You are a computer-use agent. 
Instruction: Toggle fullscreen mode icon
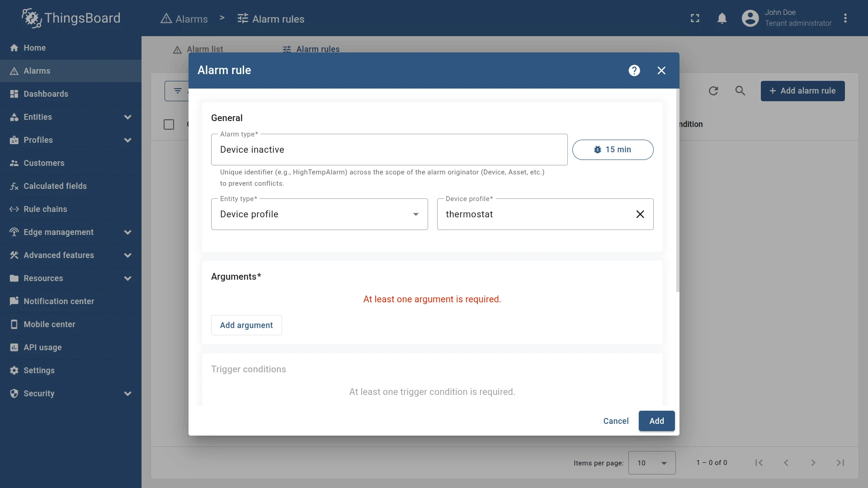pyautogui.click(x=695, y=18)
